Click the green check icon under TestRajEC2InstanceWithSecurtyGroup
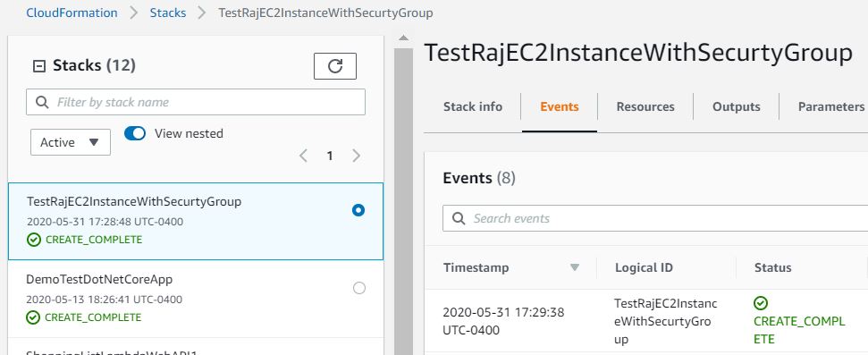The image size is (868, 355). coord(34,240)
